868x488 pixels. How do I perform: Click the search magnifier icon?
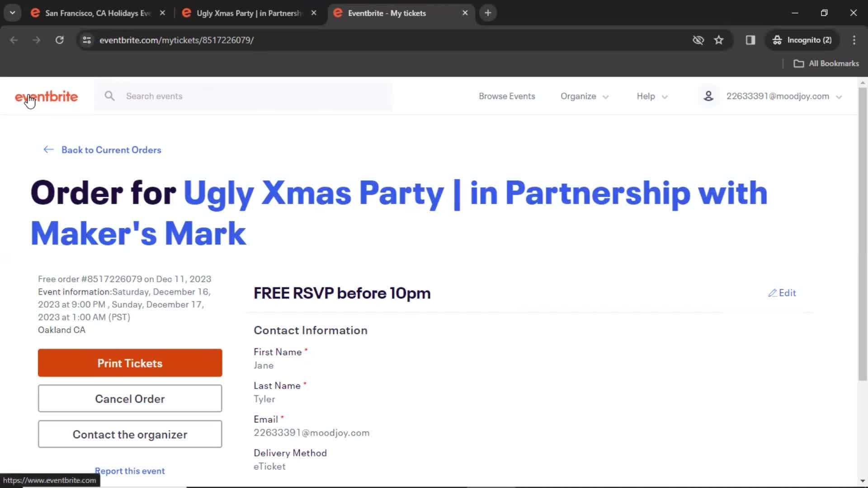pyautogui.click(x=109, y=96)
